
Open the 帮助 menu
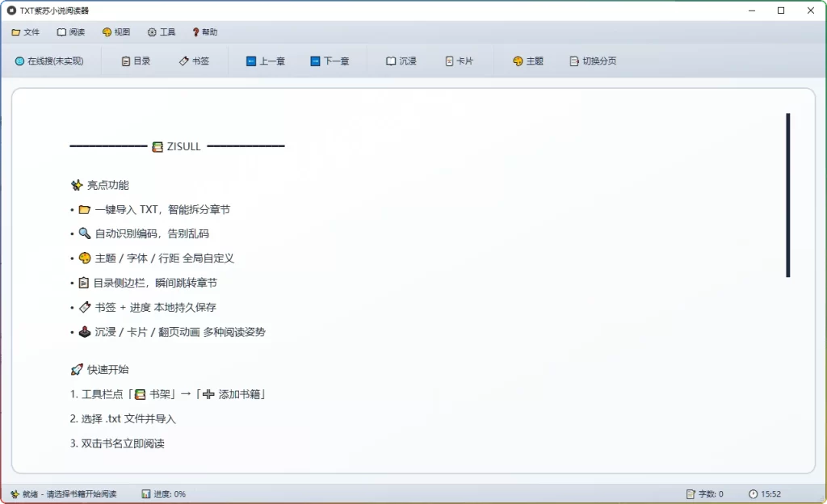[203, 32]
